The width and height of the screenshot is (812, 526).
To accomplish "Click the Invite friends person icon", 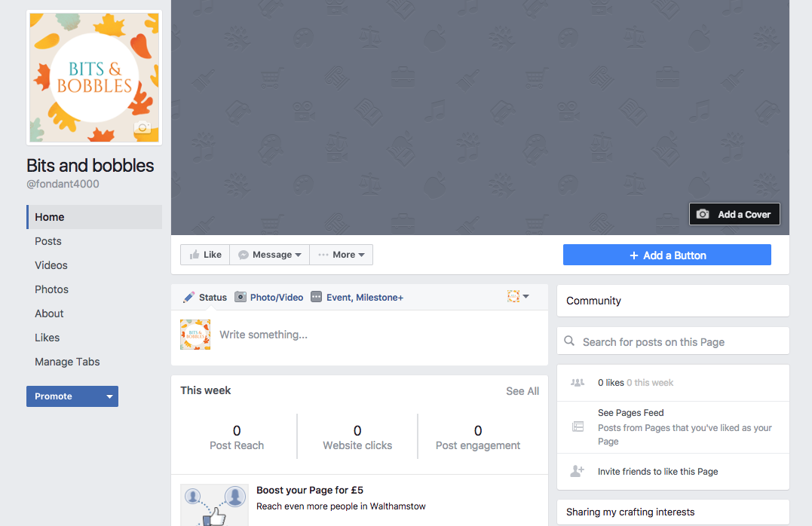I will coord(577,470).
